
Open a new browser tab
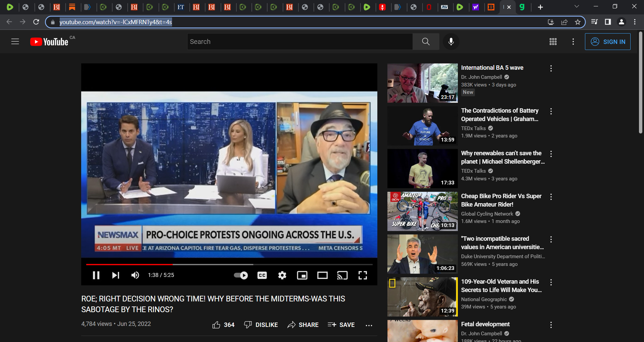coord(540,7)
